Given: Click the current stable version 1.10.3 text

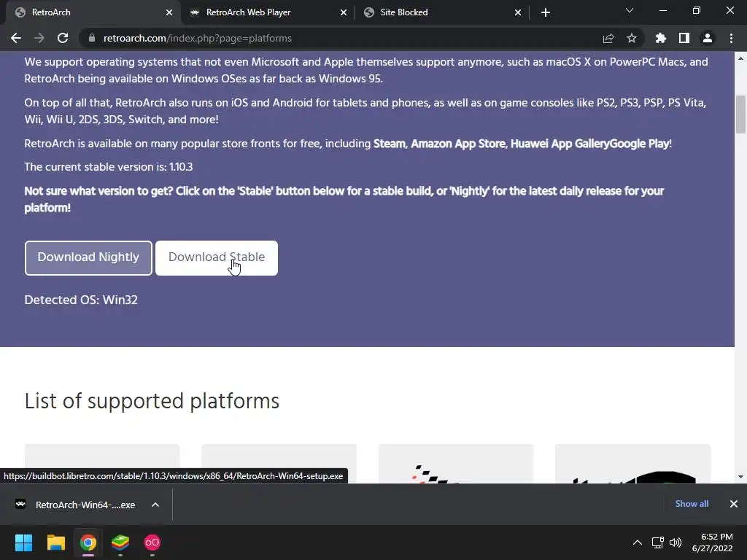Looking at the screenshot, I should pyautogui.click(x=109, y=167).
